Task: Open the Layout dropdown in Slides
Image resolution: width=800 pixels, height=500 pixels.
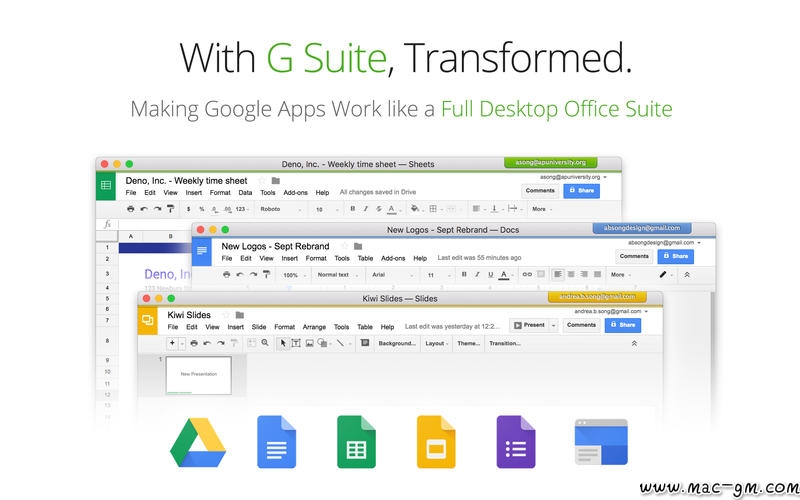Action: 437,343
